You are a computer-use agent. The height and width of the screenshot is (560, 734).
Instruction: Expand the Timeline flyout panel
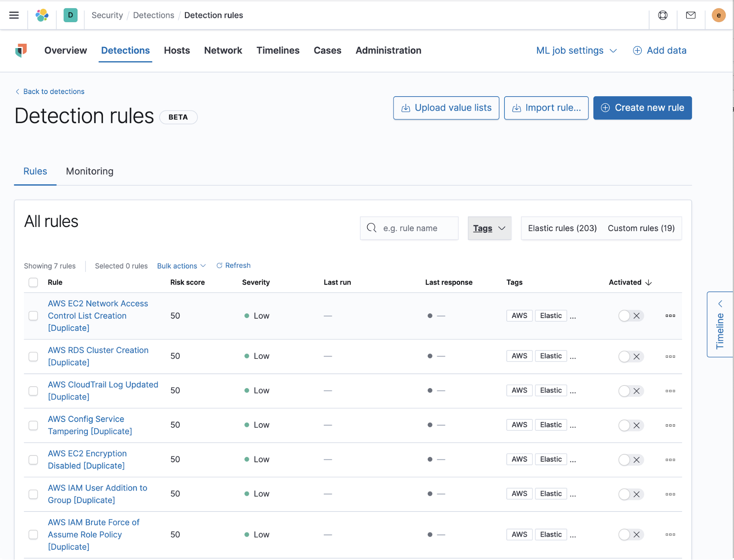[x=720, y=324]
